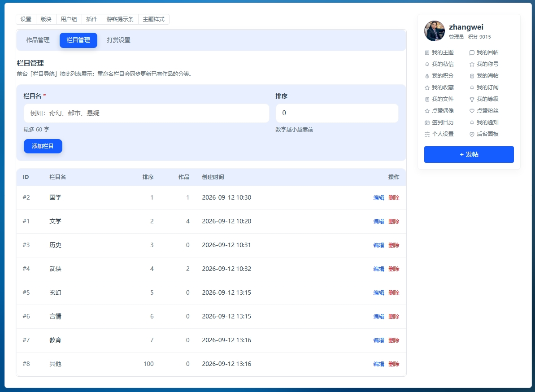Delete the 其他 category
Image resolution: width=535 pixels, height=392 pixels.
tap(394, 364)
